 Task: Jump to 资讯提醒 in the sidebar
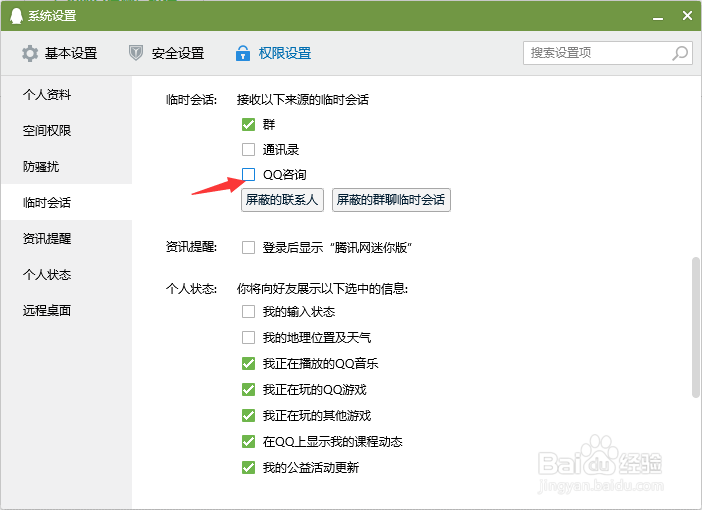(66, 239)
